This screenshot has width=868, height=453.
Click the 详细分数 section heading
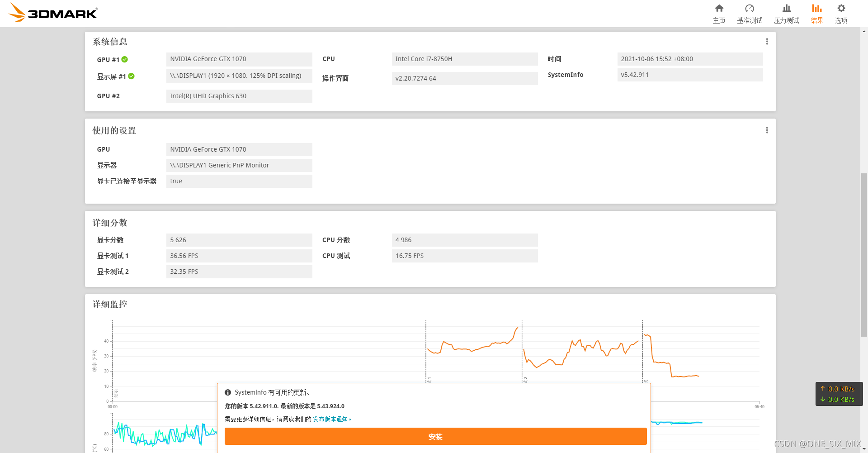coord(110,223)
